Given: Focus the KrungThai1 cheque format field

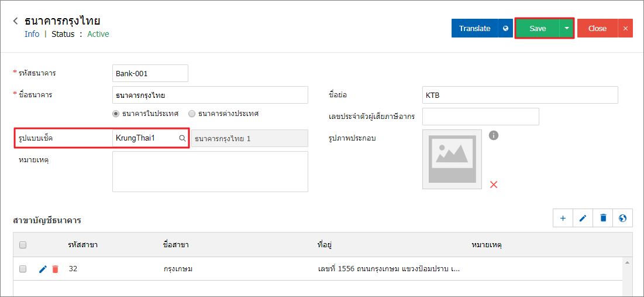Looking at the screenshot, I should pyautogui.click(x=146, y=139).
